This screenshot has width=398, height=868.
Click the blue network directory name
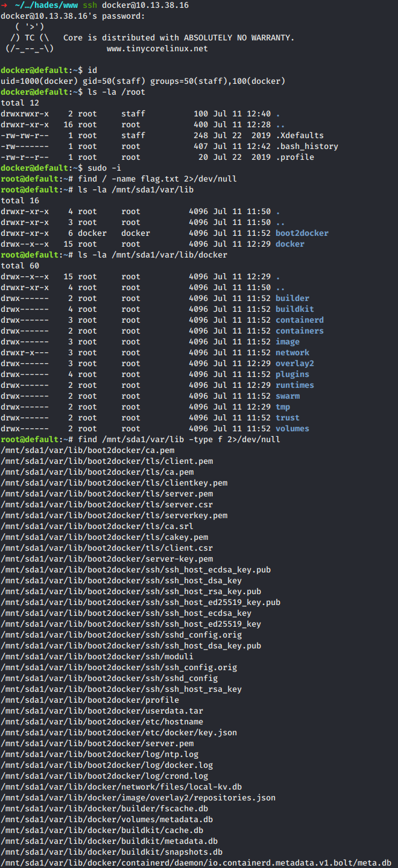[292, 353]
